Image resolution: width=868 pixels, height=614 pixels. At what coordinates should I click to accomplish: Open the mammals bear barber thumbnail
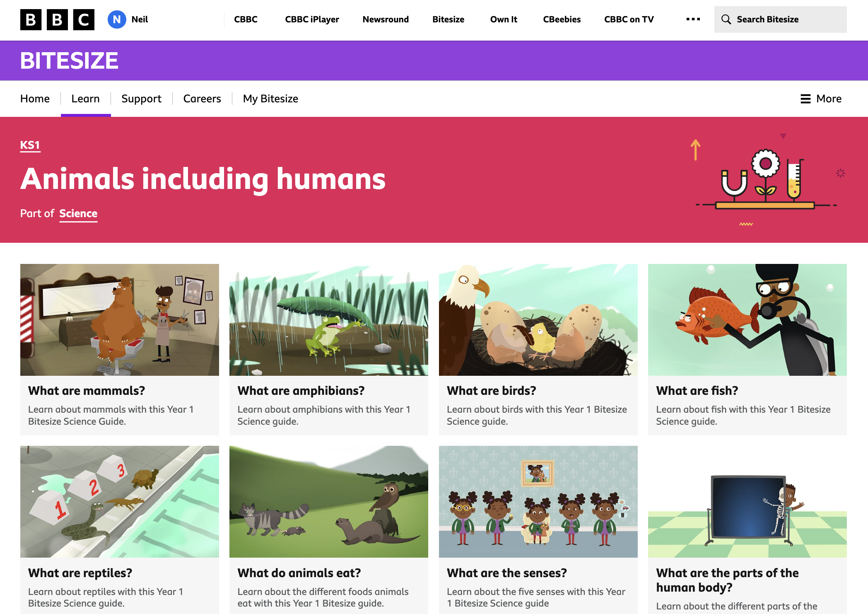[x=120, y=320]
